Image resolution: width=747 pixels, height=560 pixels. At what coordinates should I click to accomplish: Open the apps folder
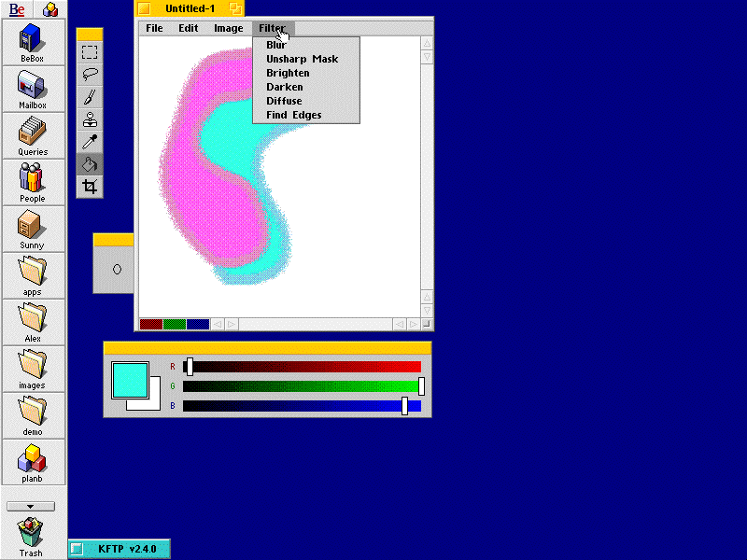pos(33,276)
